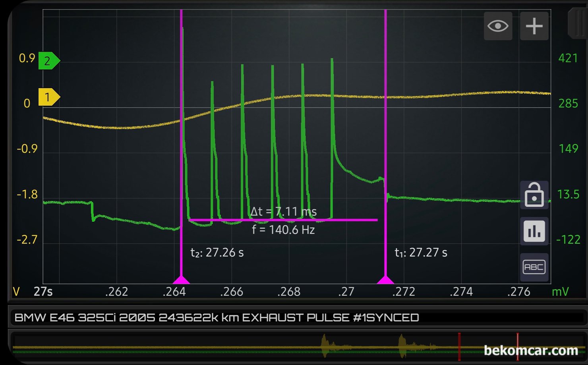
Task: Tap the t1 cursor triangle handle
Action: pos(385,280)
